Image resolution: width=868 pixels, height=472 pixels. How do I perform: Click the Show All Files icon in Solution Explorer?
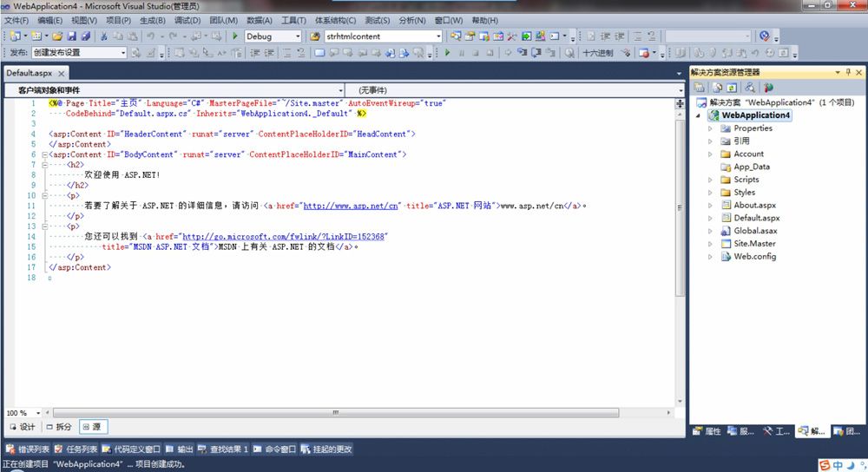[x=718, y=88]
